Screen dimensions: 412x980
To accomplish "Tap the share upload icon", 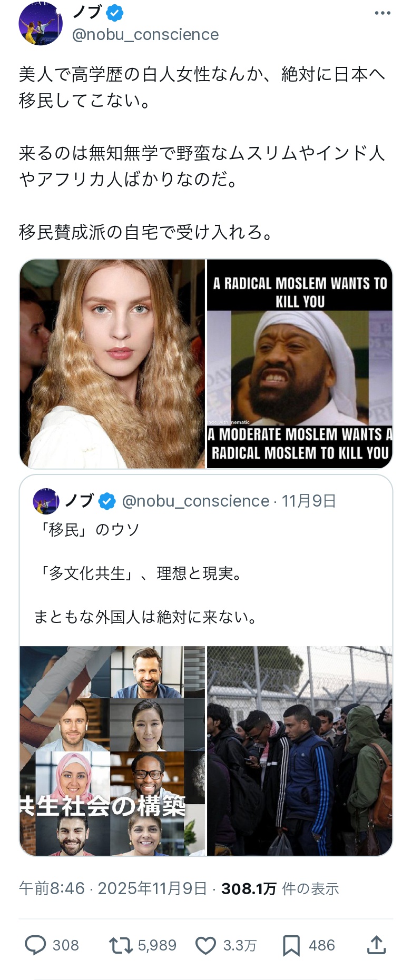I will (x=376, y=945).
